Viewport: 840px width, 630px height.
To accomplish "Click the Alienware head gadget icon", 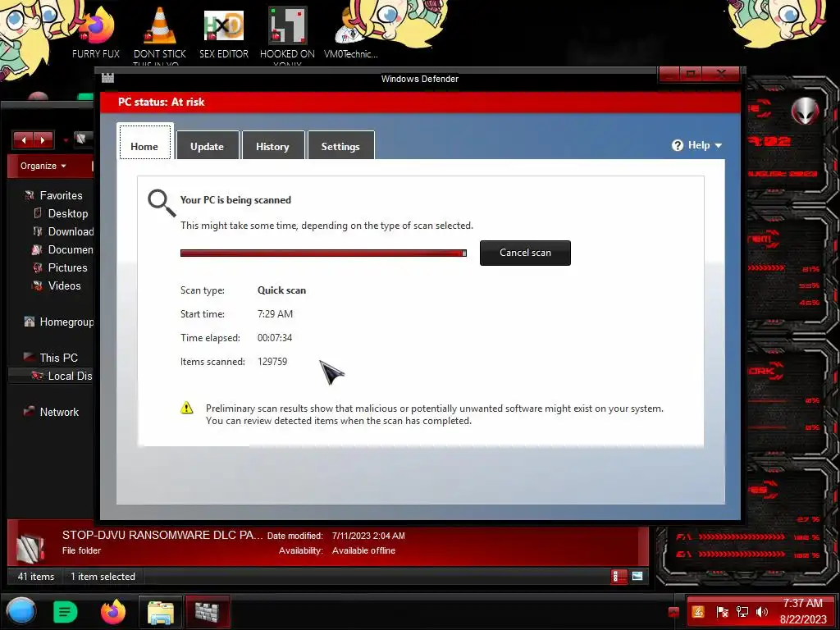I will click(x=806, y=111).
